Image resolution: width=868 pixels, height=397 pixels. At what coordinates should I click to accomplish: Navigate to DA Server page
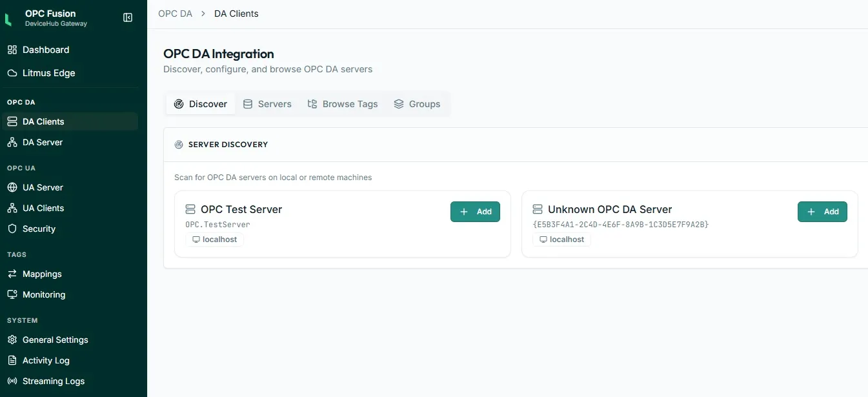pyautogui.click(x=70, y=142)
